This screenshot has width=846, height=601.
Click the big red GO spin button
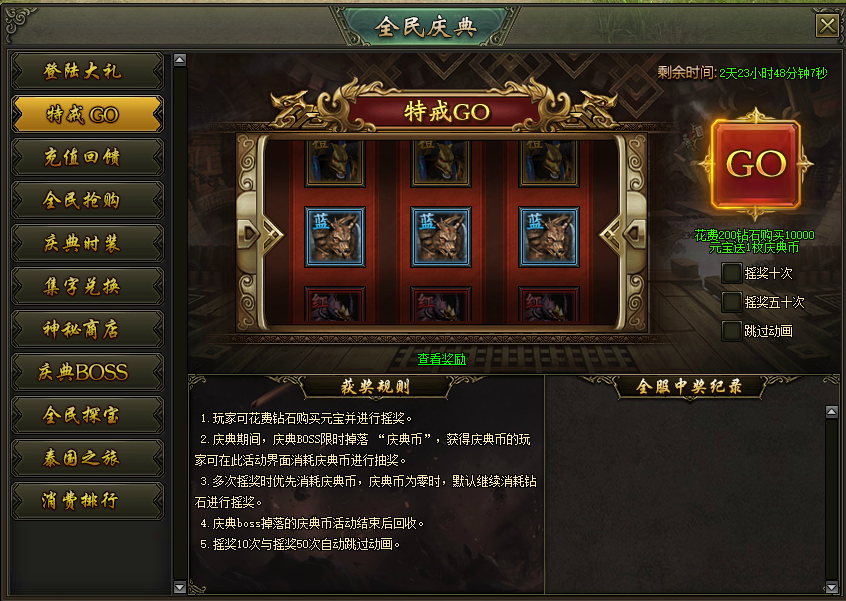755,164
